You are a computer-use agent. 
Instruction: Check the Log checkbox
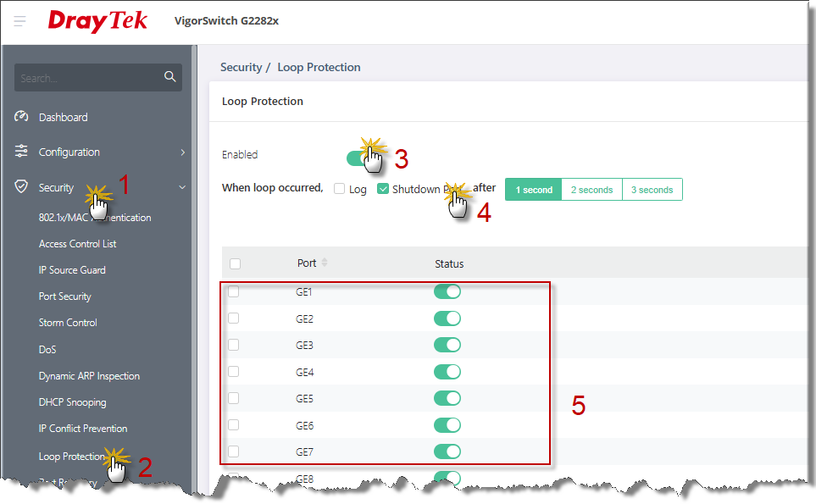pos(340,189)
